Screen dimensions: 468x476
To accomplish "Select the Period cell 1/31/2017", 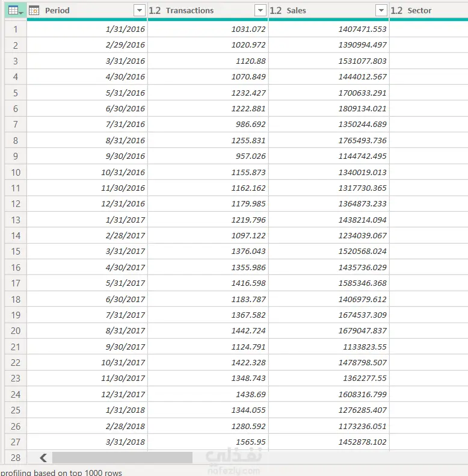I will click(87, 220).
